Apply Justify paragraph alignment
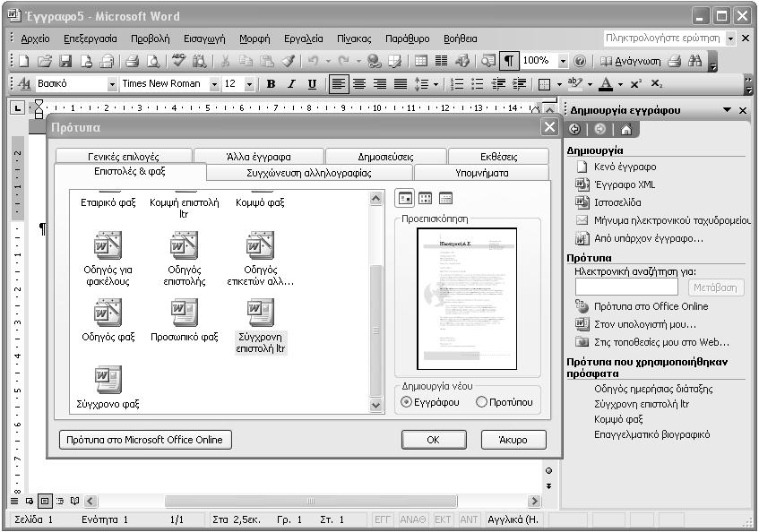759x532 pixels. pos(401,84)
